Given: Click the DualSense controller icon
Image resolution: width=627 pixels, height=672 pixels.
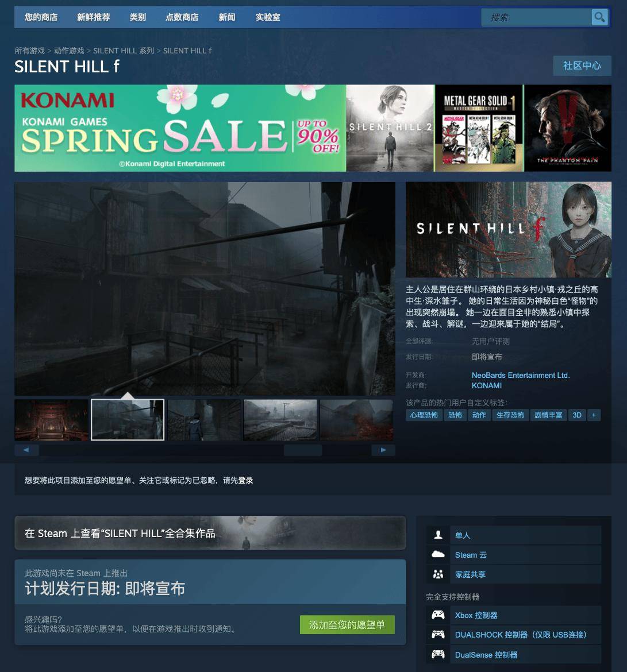Looking at the screenshot, I should 438,654.
